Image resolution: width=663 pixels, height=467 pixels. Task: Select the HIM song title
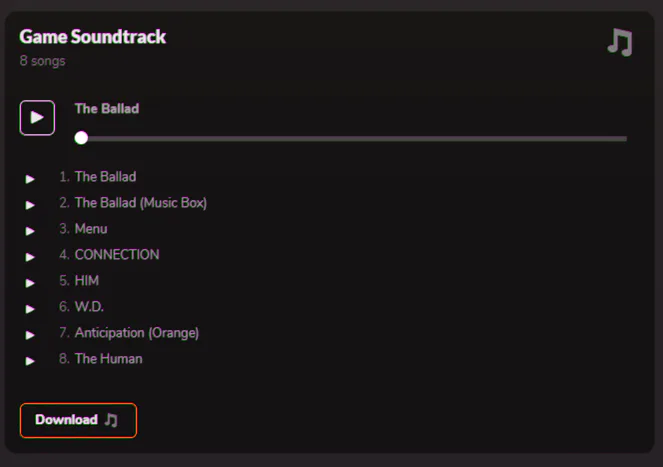(x=87, y=281)
